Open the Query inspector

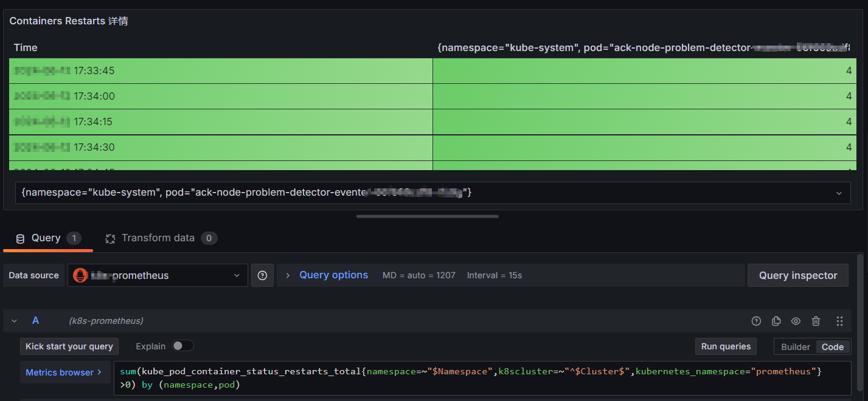(x=797, y=275)
